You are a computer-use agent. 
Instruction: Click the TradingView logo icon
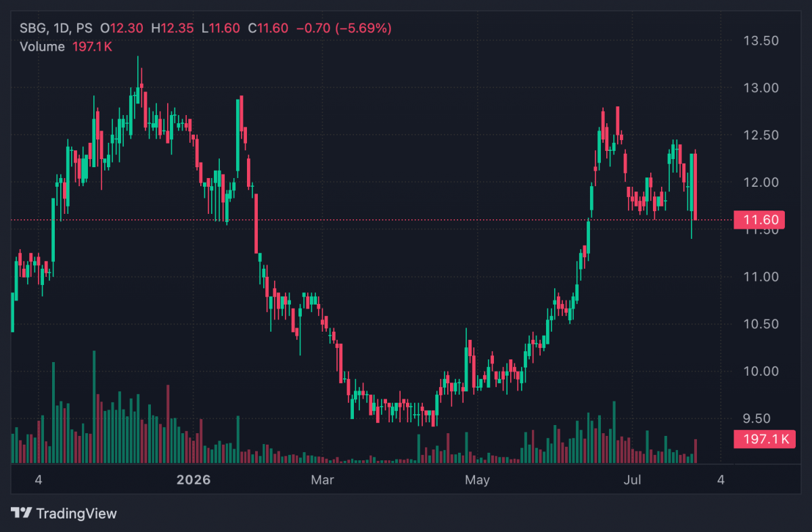pyautogui.click(x=20, y=514)
